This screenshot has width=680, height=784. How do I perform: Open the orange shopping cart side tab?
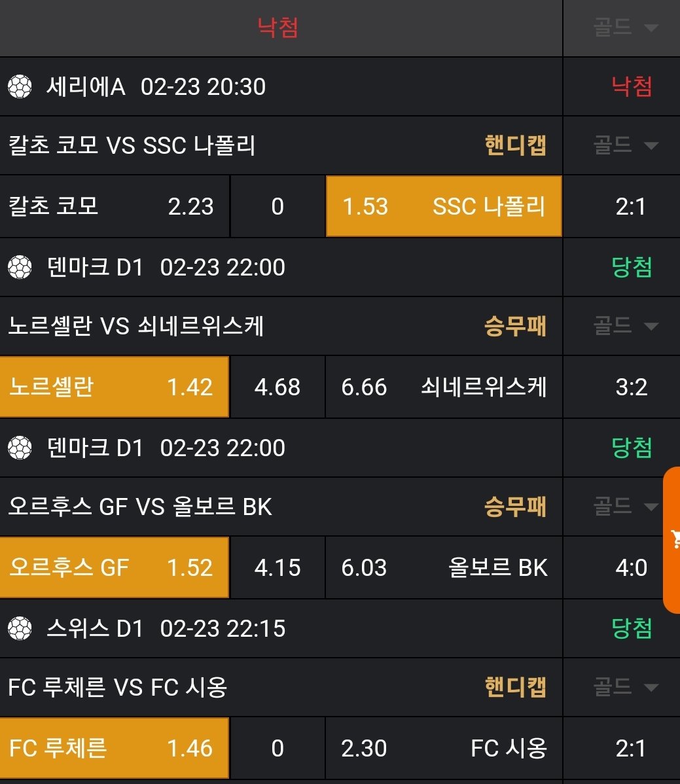672,539
